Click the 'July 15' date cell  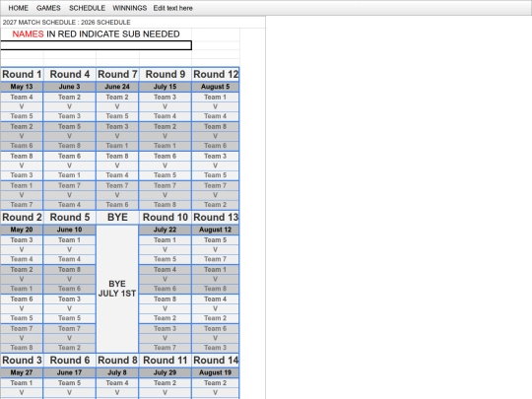tap(166, 87)
